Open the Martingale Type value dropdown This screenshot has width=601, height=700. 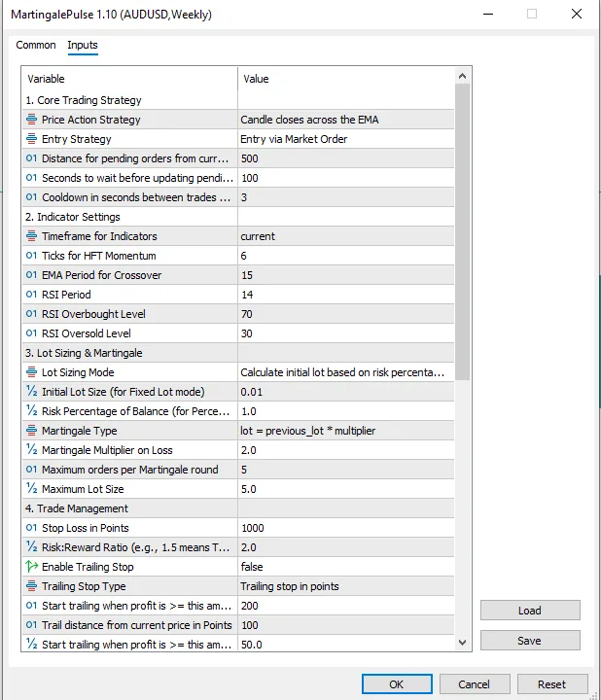pos(346,431)
